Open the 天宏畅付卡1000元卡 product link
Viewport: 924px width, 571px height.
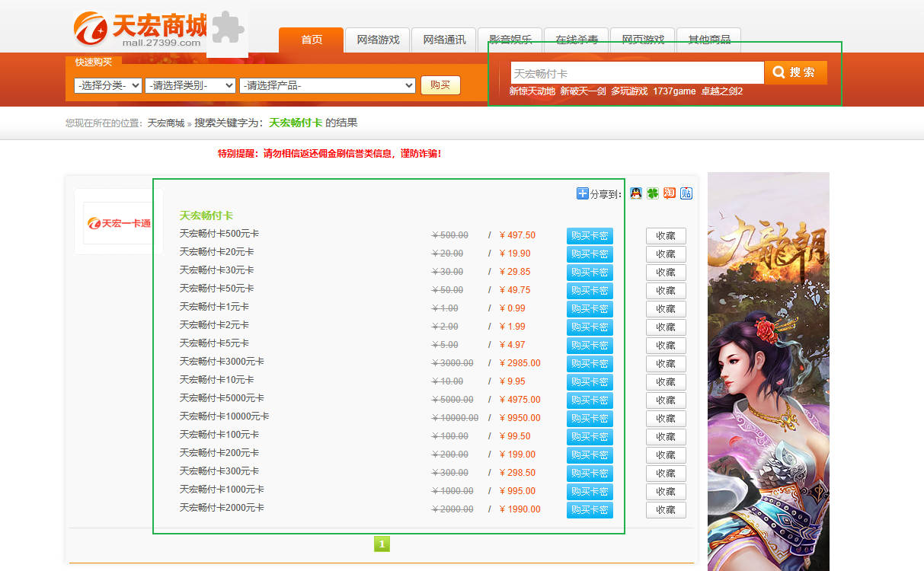[x=222, y=490]
